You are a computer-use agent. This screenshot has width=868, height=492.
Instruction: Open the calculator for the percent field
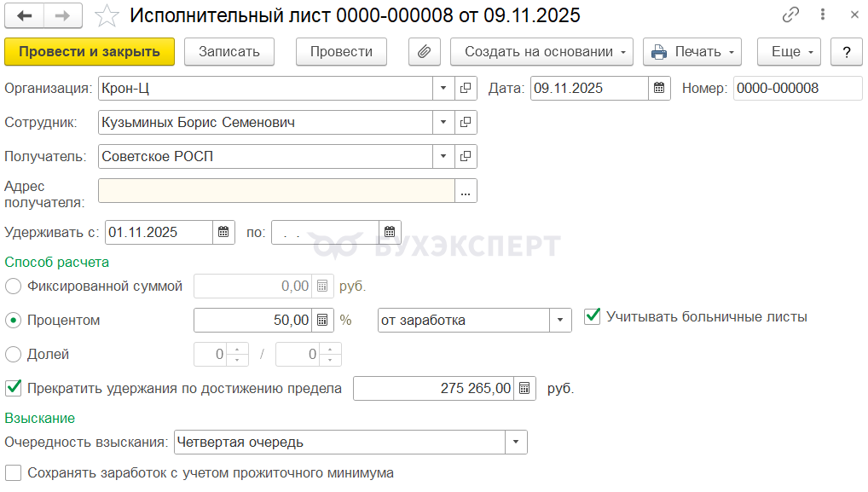(x=323, y=321)
